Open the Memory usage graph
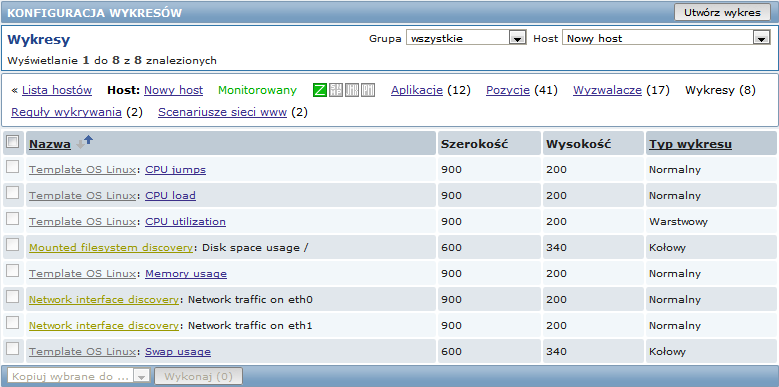 tap(186, 274)
